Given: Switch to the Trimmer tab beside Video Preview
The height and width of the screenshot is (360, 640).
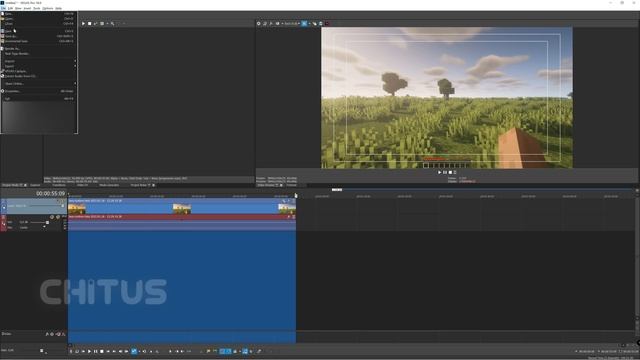Looking at the screenshot, I should (291, 185).
